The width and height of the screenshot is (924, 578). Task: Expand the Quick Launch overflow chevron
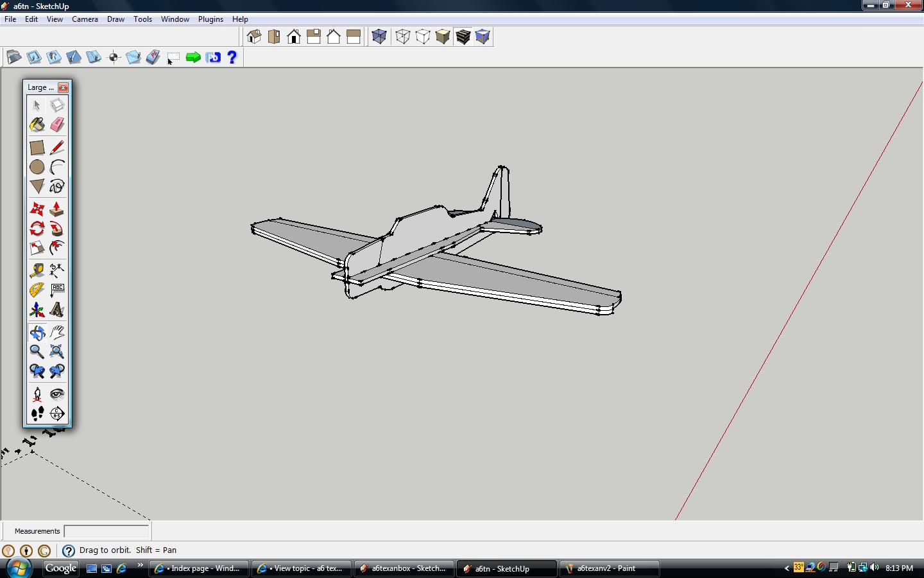click(140, 565)
